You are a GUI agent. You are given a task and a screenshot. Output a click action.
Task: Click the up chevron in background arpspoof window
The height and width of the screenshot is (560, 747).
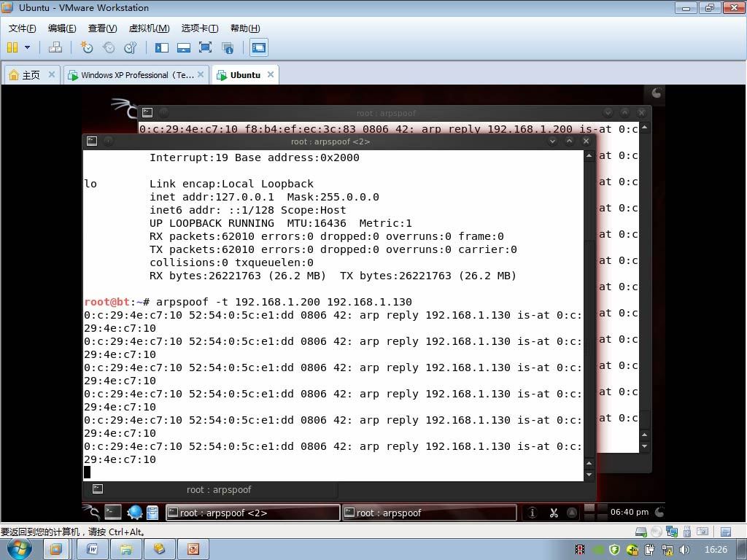point(625,113)
